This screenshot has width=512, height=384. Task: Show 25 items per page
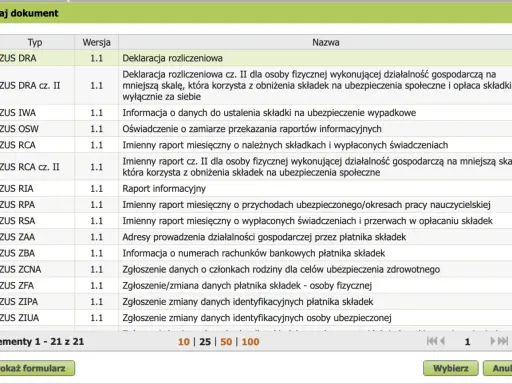(x=205, y=342)
